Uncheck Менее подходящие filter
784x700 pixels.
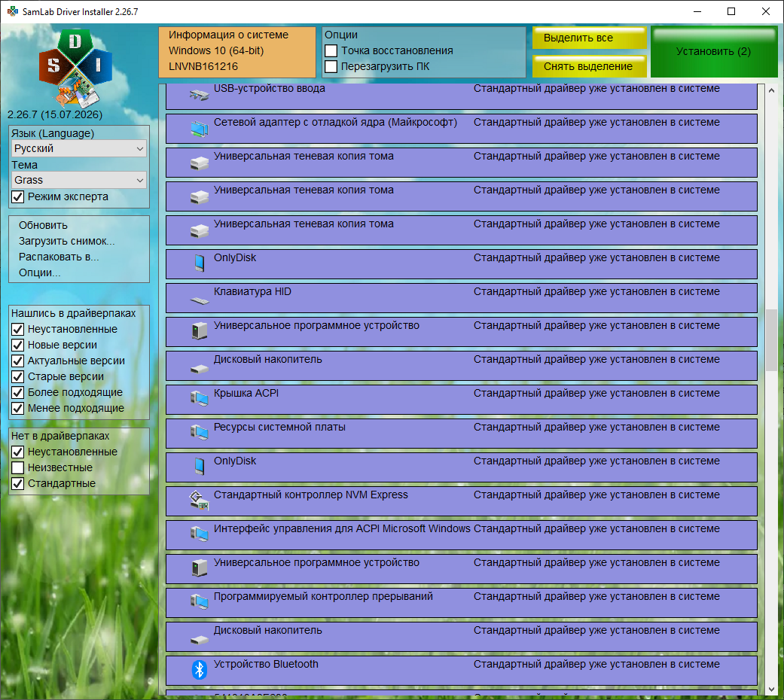pyautogui.click(x=17, y=408)
